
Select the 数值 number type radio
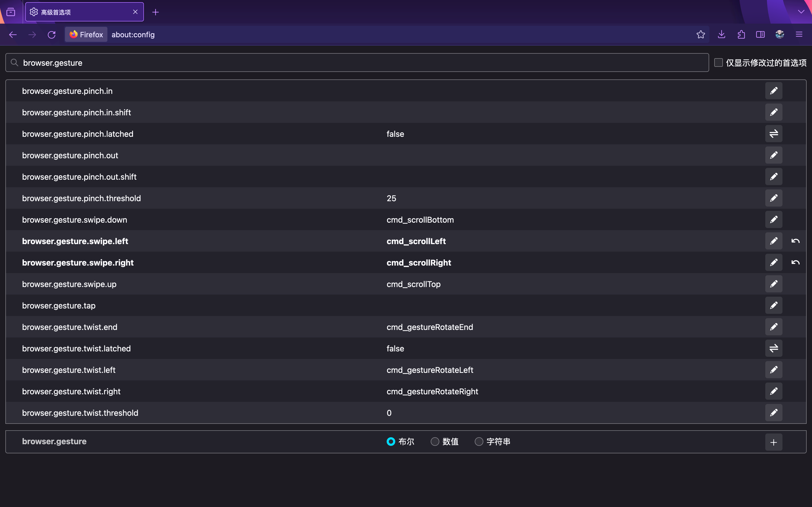point(435,442)
